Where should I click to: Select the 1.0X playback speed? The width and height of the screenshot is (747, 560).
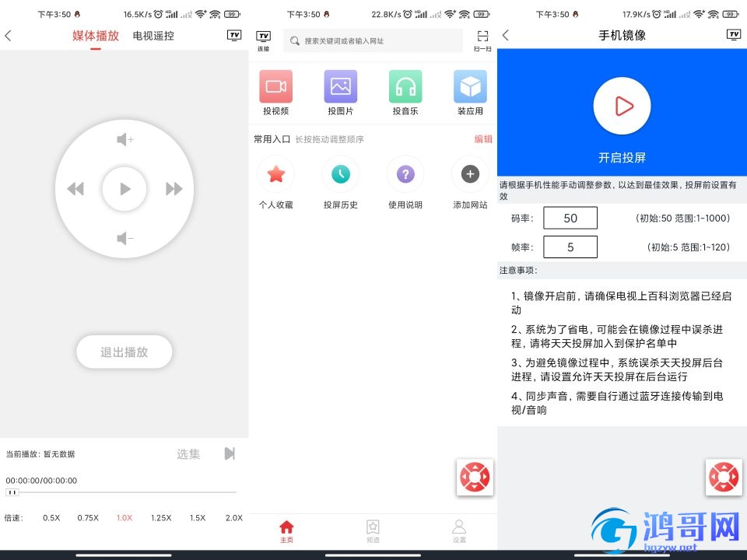124,518
